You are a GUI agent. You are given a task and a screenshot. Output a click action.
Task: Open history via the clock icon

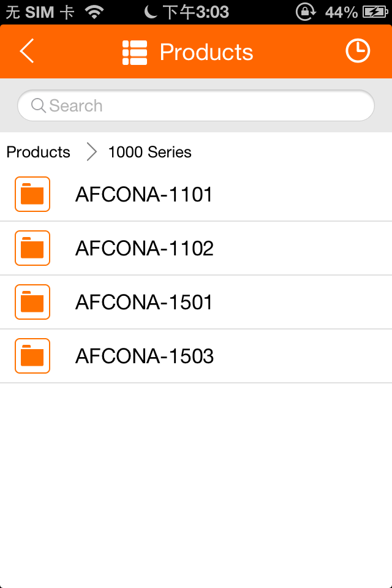tap(358, 51)
